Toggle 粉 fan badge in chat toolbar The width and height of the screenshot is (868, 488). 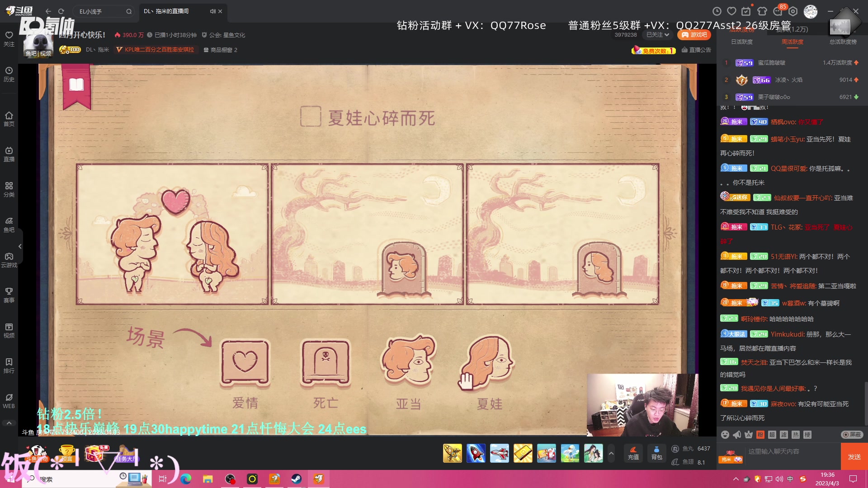(x=760, y=434)
